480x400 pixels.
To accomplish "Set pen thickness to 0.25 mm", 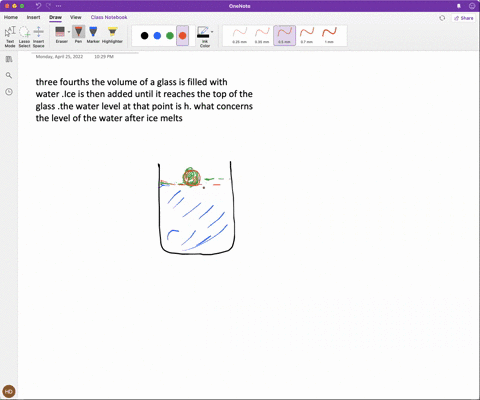I will [240, 35].
